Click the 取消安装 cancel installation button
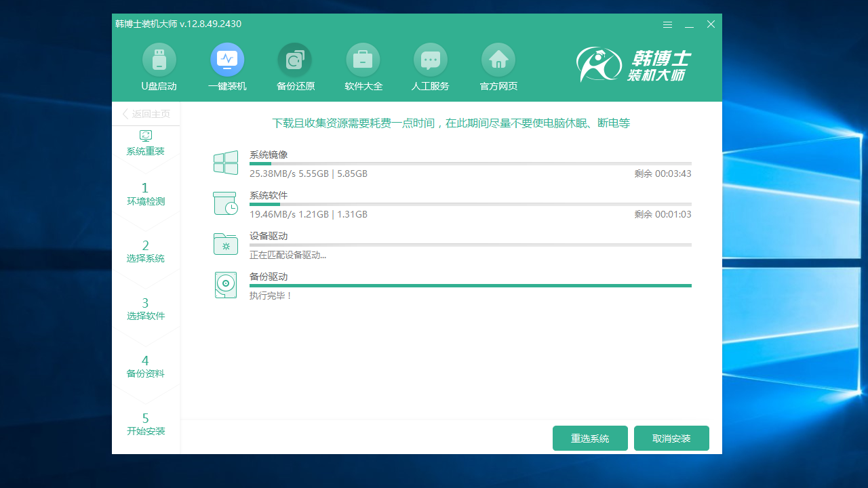868x488 pixels. pyautogui.click(x=671, y=438)
